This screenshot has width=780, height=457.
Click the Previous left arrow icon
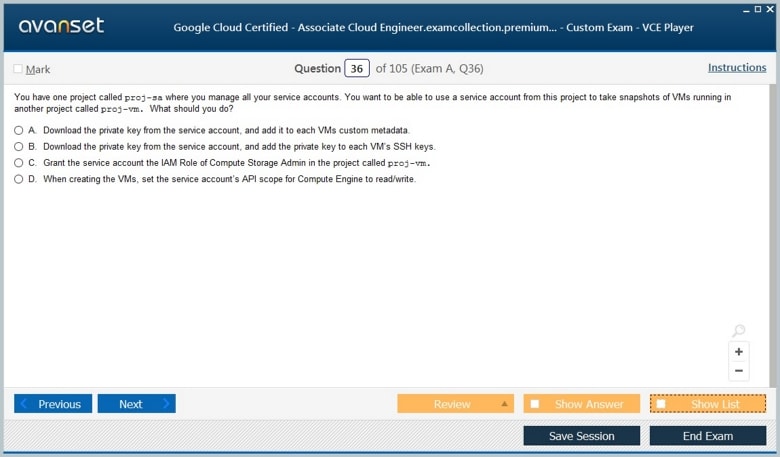click(25, 404)
